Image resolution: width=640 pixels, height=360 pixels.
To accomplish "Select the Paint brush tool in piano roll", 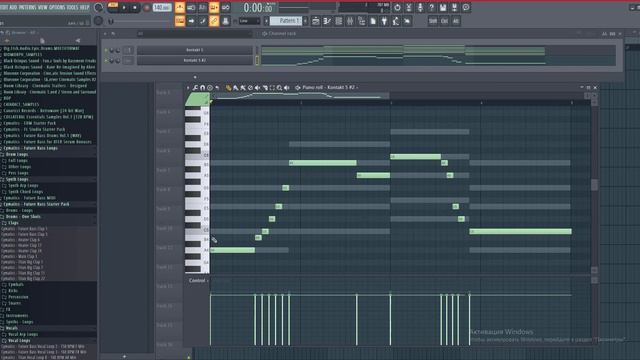I will (236, 88).
